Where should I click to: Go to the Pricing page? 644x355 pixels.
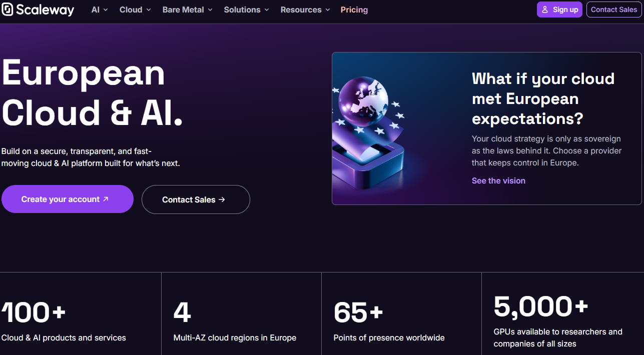click(x=354, y=9)
